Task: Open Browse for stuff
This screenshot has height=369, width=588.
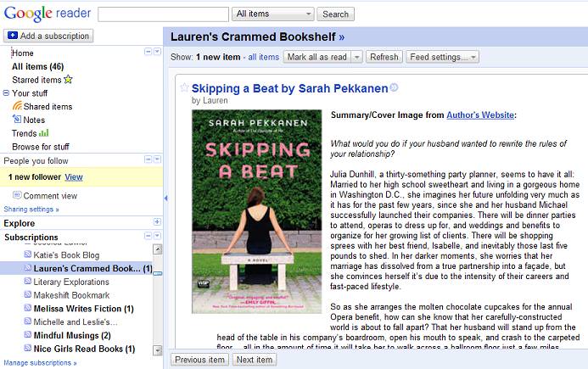Action: click(x=41, y=147)
